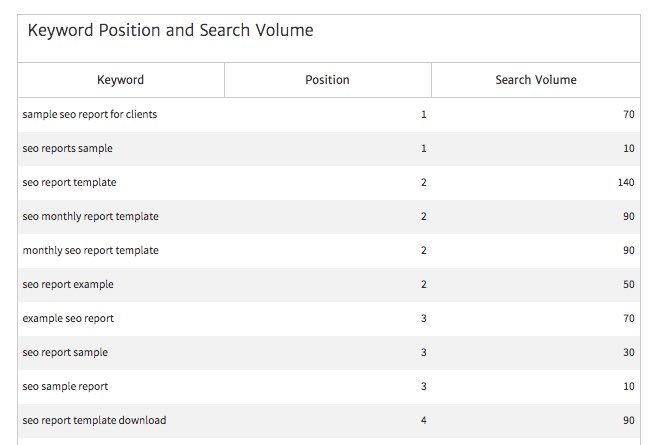Click search volume 30 for 'seo report sample'
The height and width of the screenshot is (445, 653).
(628, 352)
